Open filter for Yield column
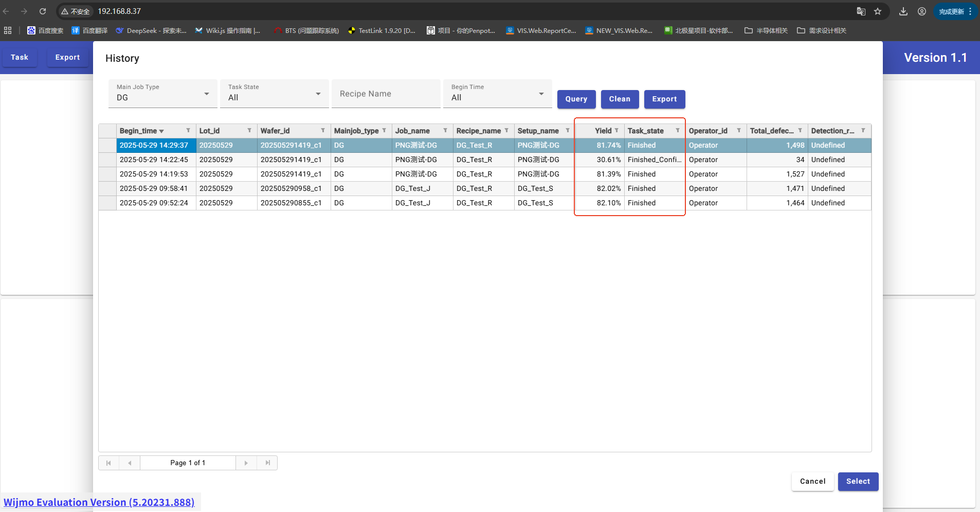This screenshot has width=980, height=512. (616, 131)
